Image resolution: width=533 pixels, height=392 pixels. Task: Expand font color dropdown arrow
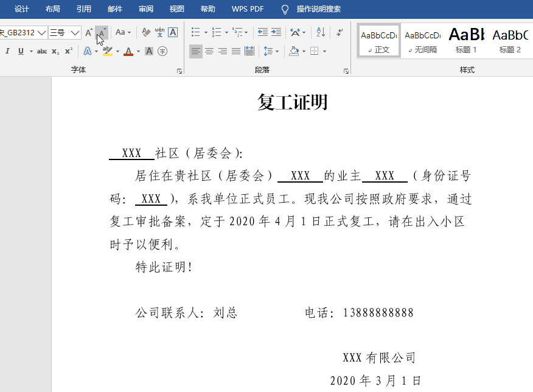(138, 52)
